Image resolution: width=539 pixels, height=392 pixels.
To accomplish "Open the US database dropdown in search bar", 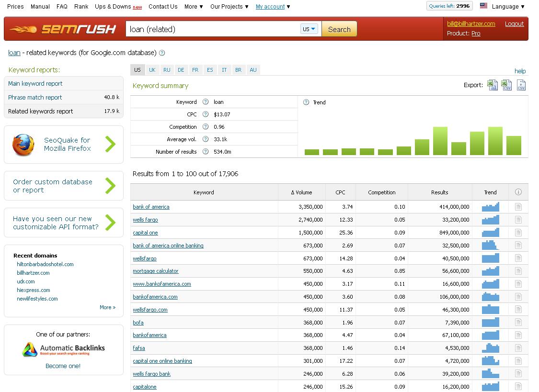I will click(309, 29).
